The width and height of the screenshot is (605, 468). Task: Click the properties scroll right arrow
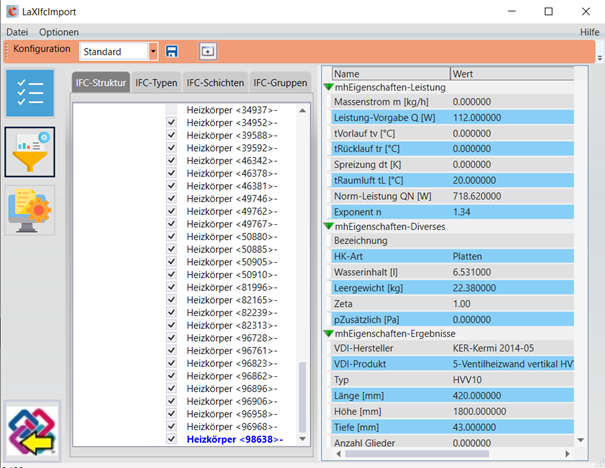click(567, 454)
